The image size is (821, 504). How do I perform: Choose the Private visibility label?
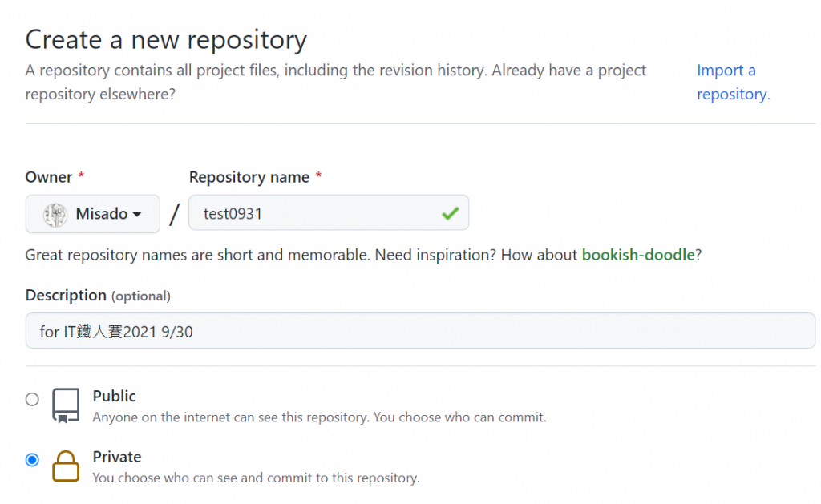(117, 457)
